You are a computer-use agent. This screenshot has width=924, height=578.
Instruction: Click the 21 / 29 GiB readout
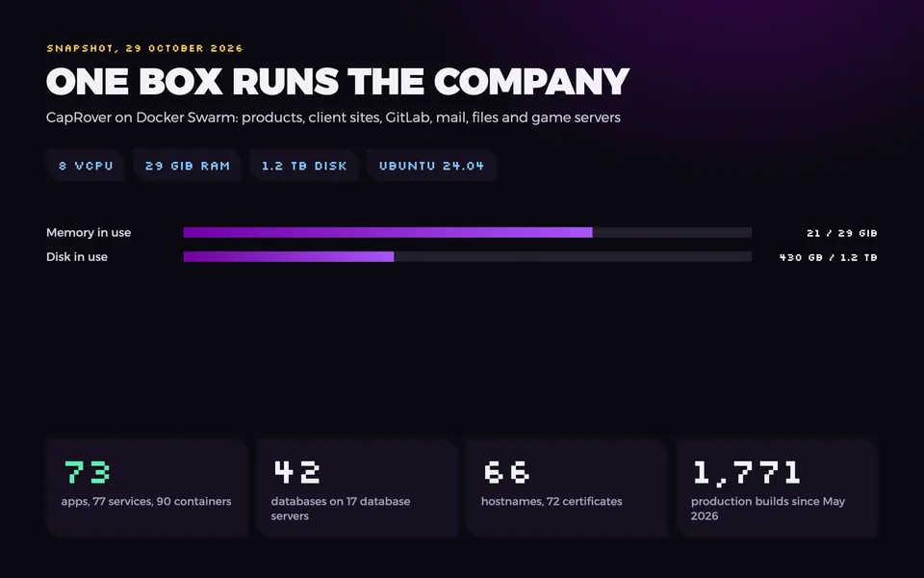coord(841,233)
